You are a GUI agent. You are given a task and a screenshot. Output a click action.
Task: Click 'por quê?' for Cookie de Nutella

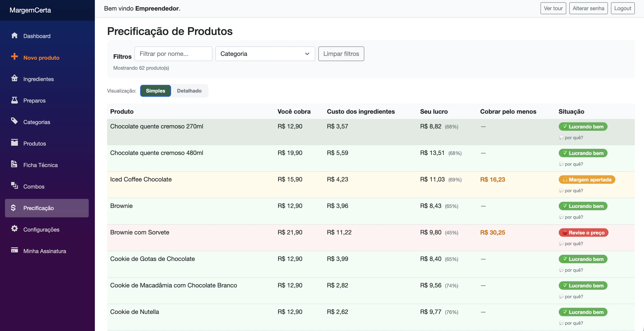coord(571,323)
